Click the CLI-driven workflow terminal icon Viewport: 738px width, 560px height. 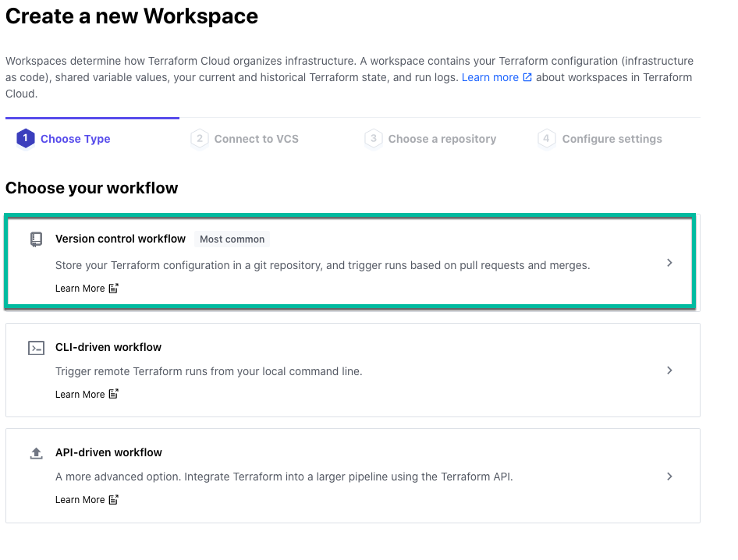click(36, 348)
